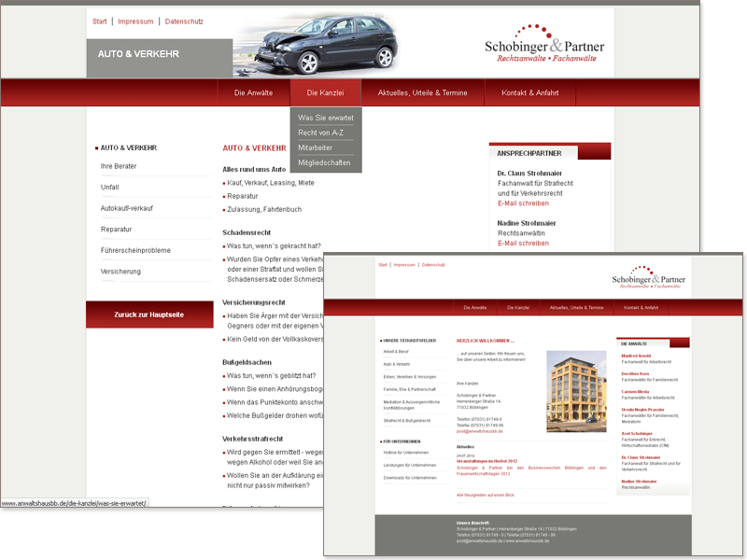Click the post@anwaltshausbb.de link below the Telefax line
Screen dimensions: 747x560
coord(479,431)
